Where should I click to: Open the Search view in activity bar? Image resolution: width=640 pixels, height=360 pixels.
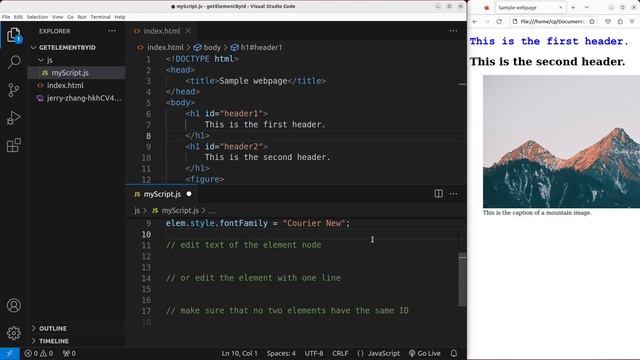[14, 62]
